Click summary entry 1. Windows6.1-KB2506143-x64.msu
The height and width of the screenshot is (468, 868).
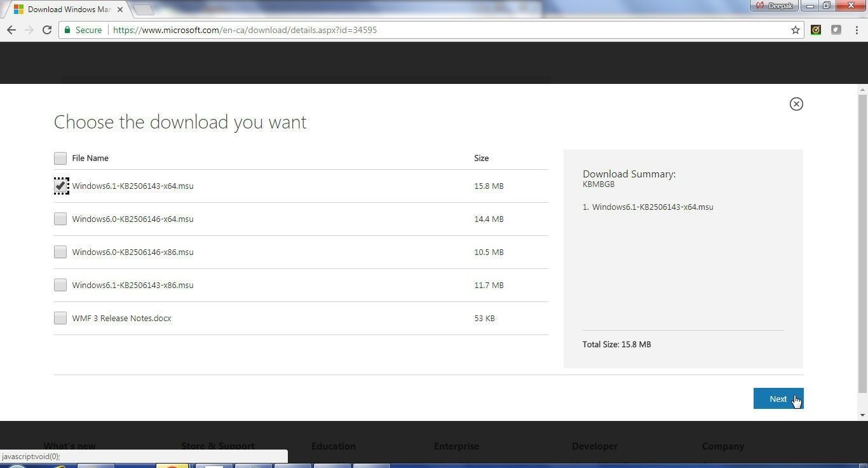648,207
